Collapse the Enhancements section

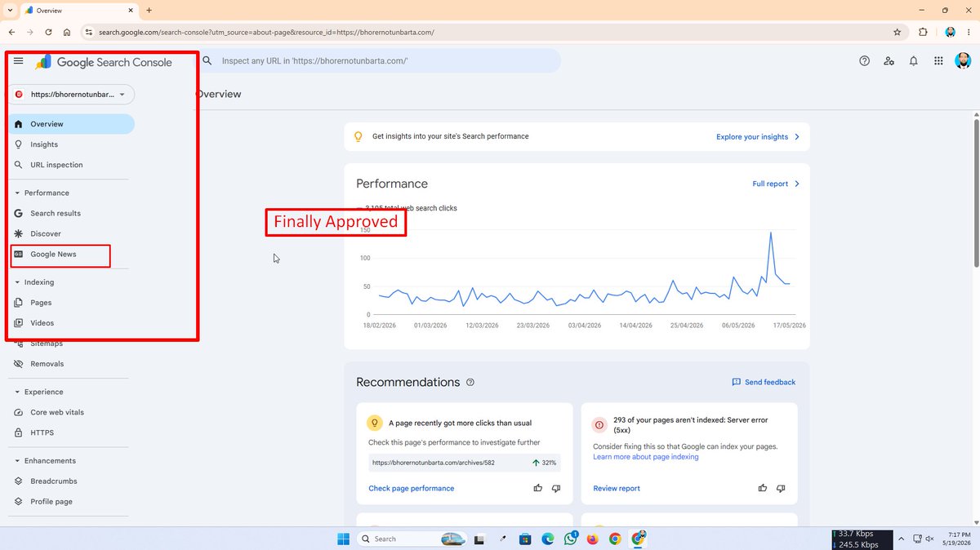point(46,461)
